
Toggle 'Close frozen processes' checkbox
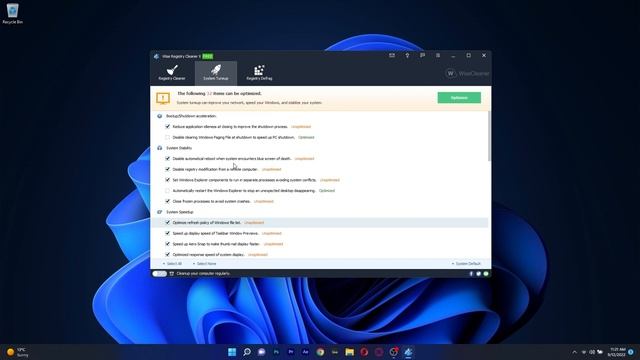[167, 201]
